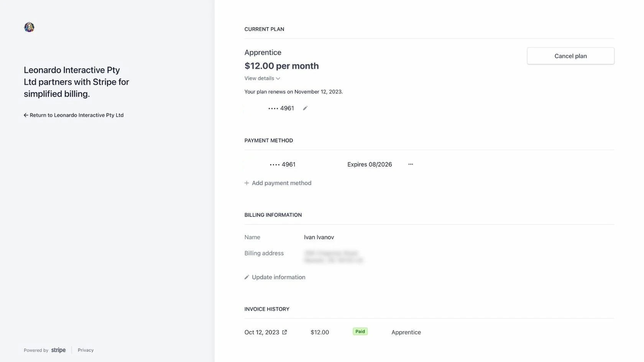The image size is (644, 362).
Task: Click the PAYMENT METHOD section heading
Action: [269, 141]
